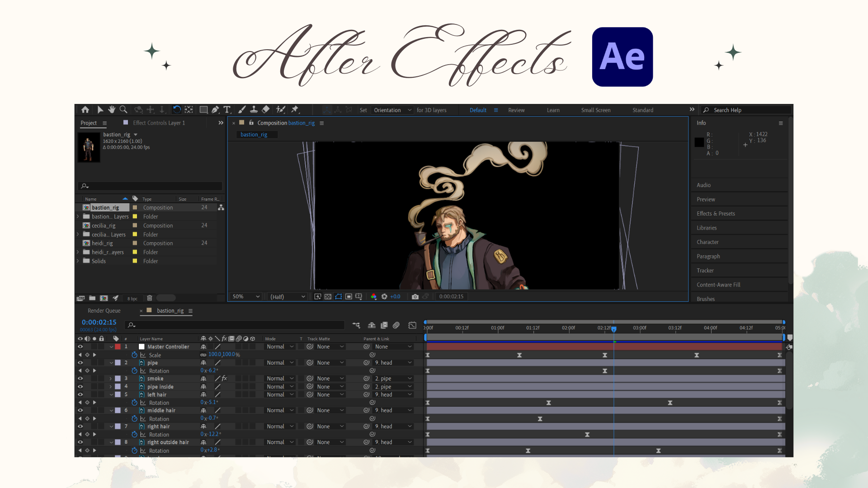Click the Graph Editor icon in timeline

pyautogui.click(x=412, y=325)
